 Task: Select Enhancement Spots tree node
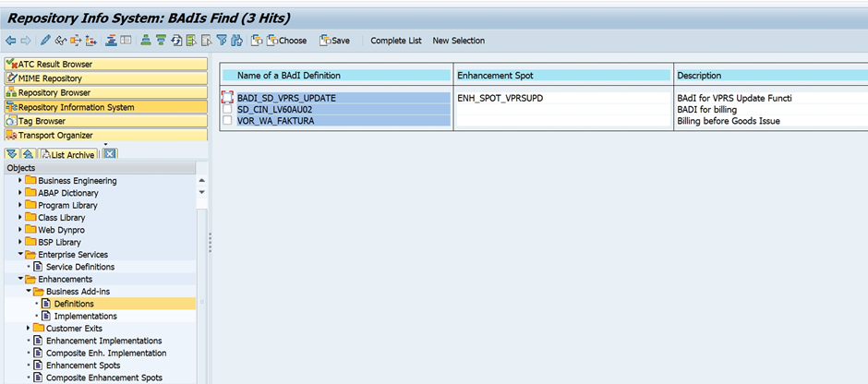click(x=83, y=366)
